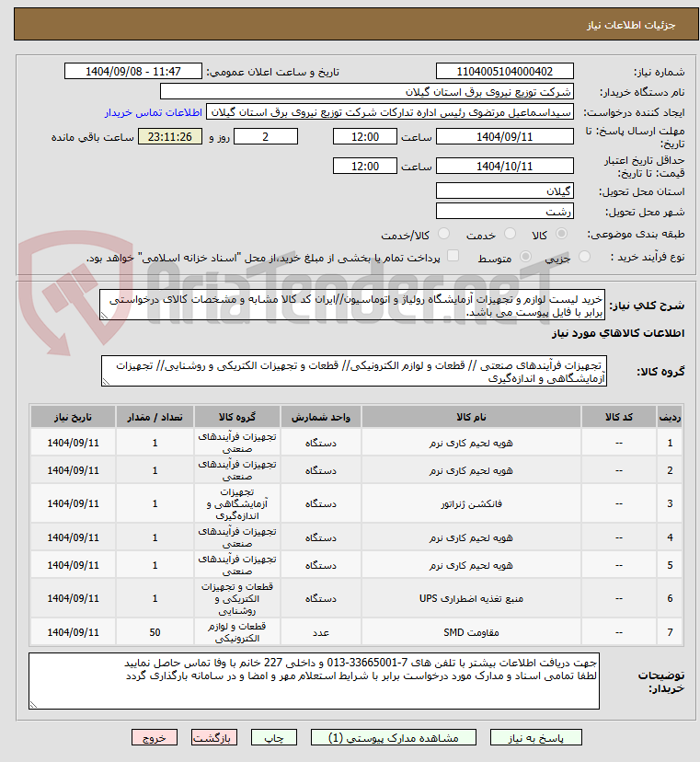The height and width of the screenshot is (762, 700).
Task: Click the تجهیزات آزمایشگاهی و اندازه‌گیری group cell
Action: point(237,504)
